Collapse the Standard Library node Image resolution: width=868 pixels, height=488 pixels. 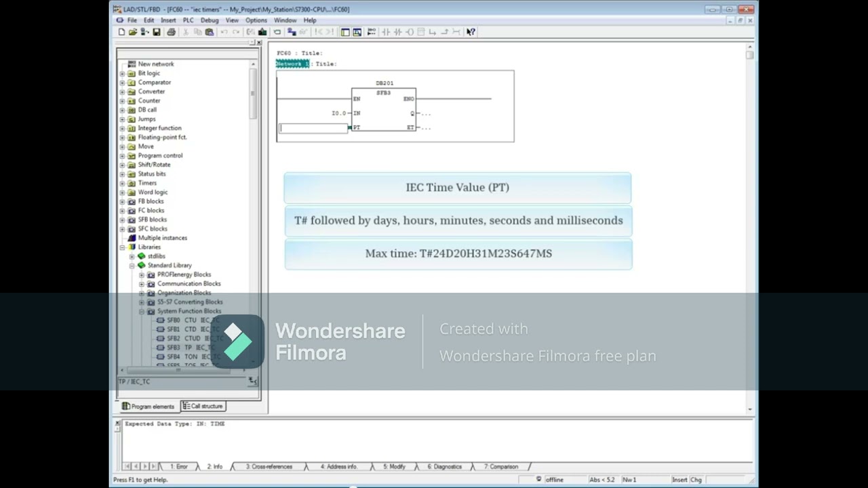[x=132, y=266]
